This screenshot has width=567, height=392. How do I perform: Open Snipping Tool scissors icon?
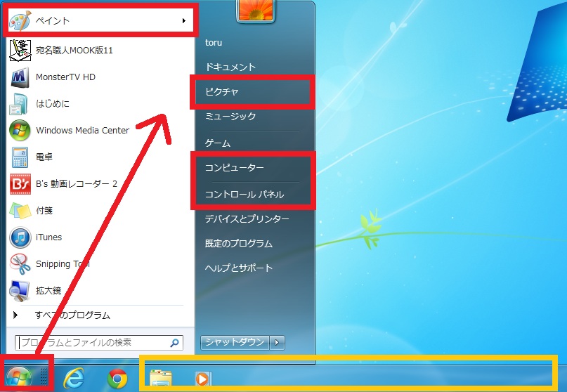tap(20, 264)
